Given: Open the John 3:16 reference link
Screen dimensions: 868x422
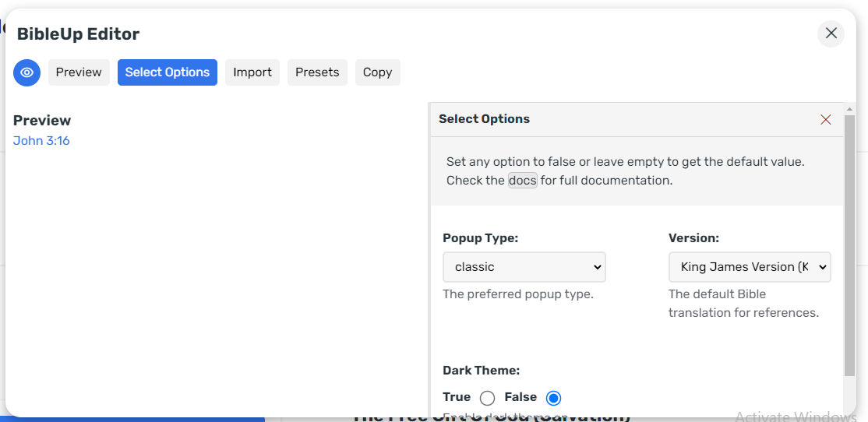Looking at the screenshot, I should pos(41,141).
